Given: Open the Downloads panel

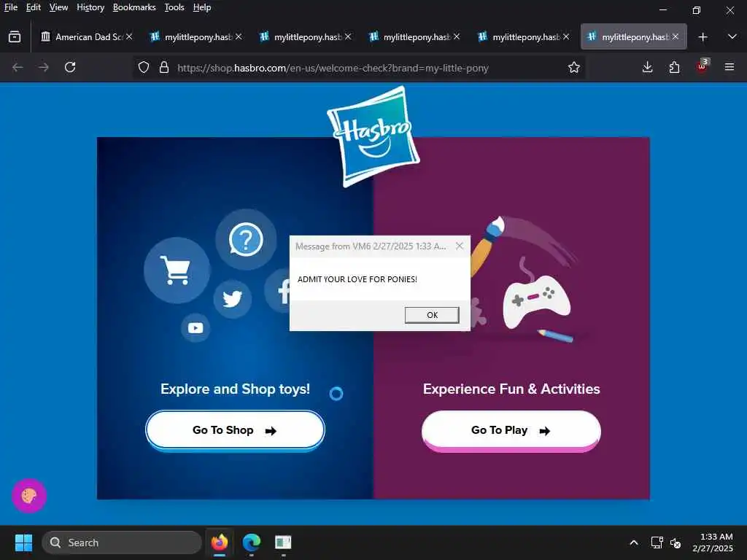Looking at the screenshot, I should tap(648, 67).
